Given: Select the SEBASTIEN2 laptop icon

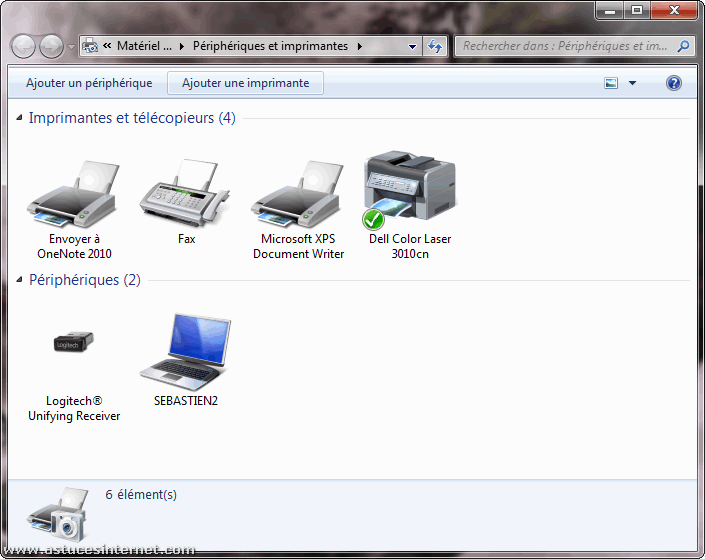Looking at the screenshot, I should coord(185,352).
